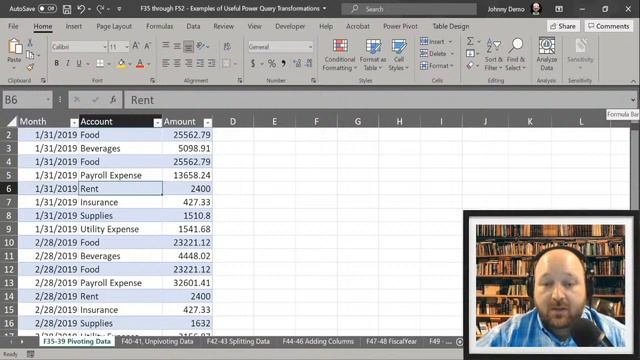Open the Calibri font name dropdown
Viewport: 640px width, 360px height.
(x=104, y=47)
